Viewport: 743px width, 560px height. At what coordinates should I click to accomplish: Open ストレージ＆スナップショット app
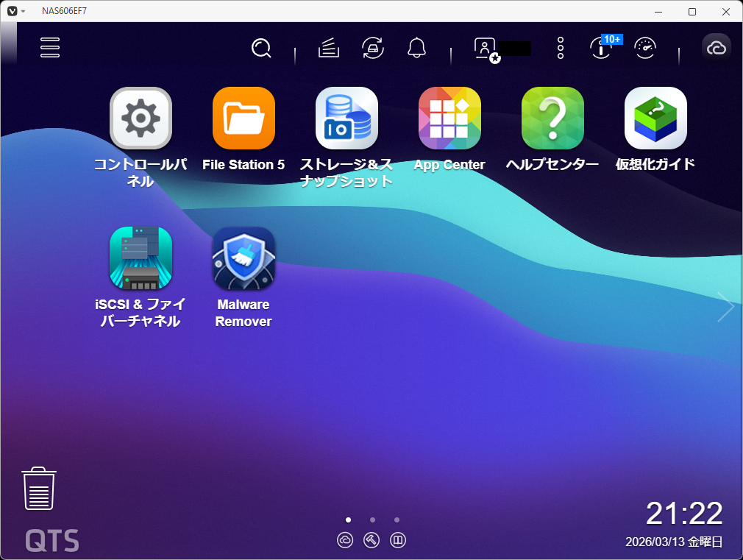click(346, 118)
